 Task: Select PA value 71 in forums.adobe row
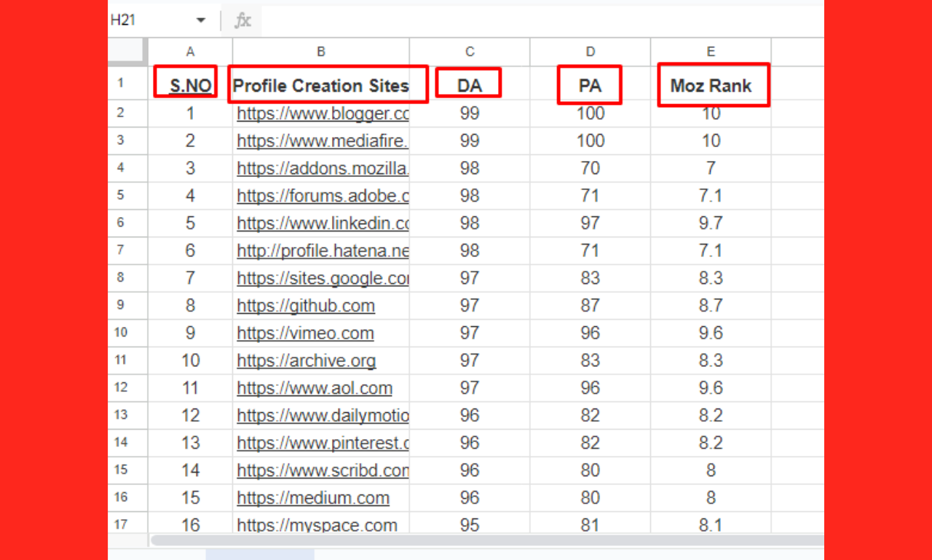coord(591,196)
